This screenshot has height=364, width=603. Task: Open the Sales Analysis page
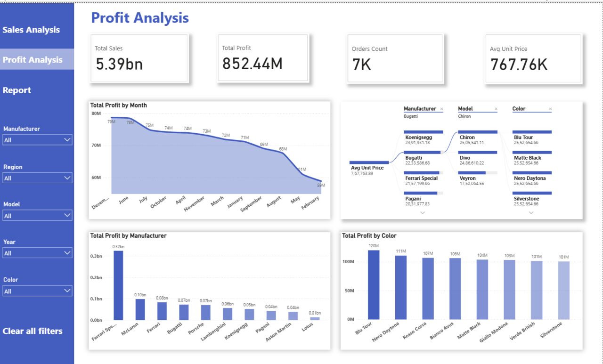[32, 30]
